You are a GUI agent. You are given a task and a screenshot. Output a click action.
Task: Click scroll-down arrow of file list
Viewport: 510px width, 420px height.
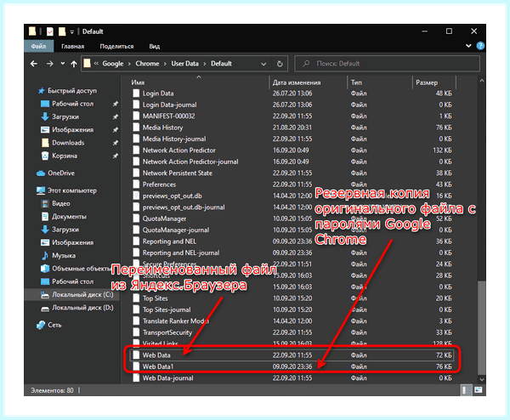click(x=482, y=379)
